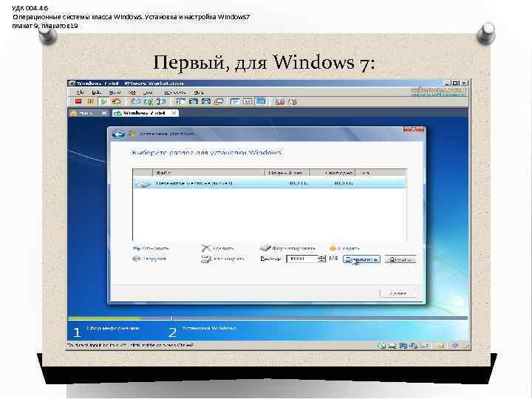Click the Next (Далее) button
532x399 pixels.
click(398, 293)
